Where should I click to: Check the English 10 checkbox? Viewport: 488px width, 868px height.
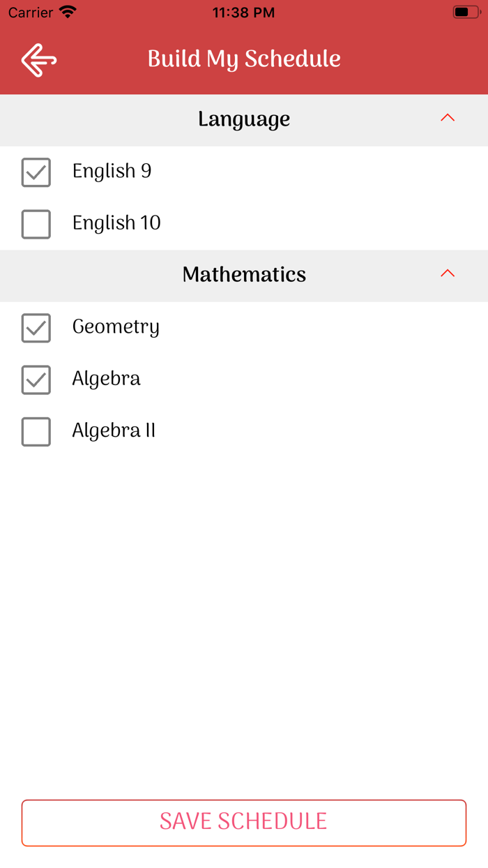[x=36, y=224]
